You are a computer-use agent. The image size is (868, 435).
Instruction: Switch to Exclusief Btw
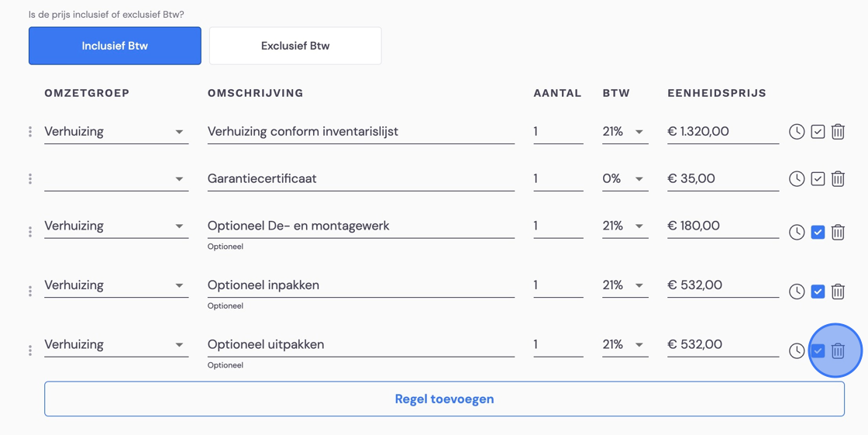coord(295,46)
